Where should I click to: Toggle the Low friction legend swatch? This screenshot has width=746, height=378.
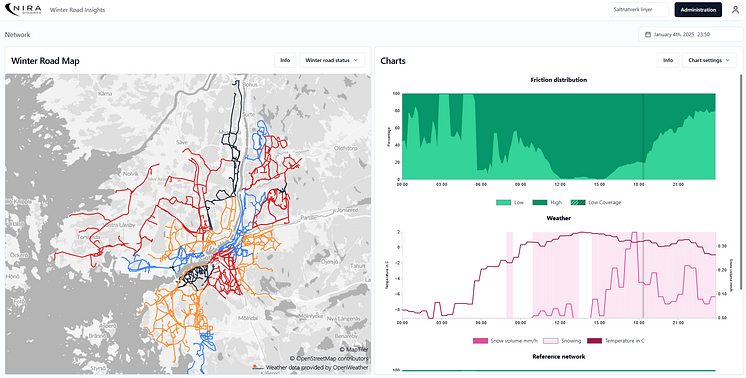503,202
